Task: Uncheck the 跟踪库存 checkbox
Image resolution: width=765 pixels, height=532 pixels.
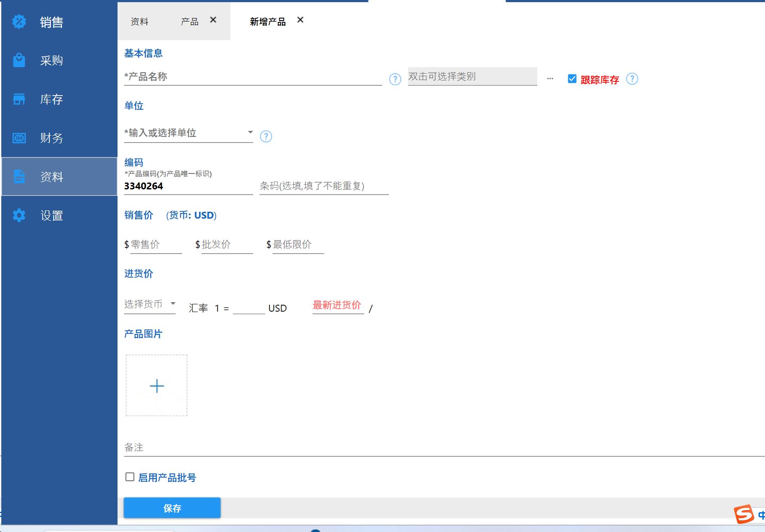Action: (572, 78)
